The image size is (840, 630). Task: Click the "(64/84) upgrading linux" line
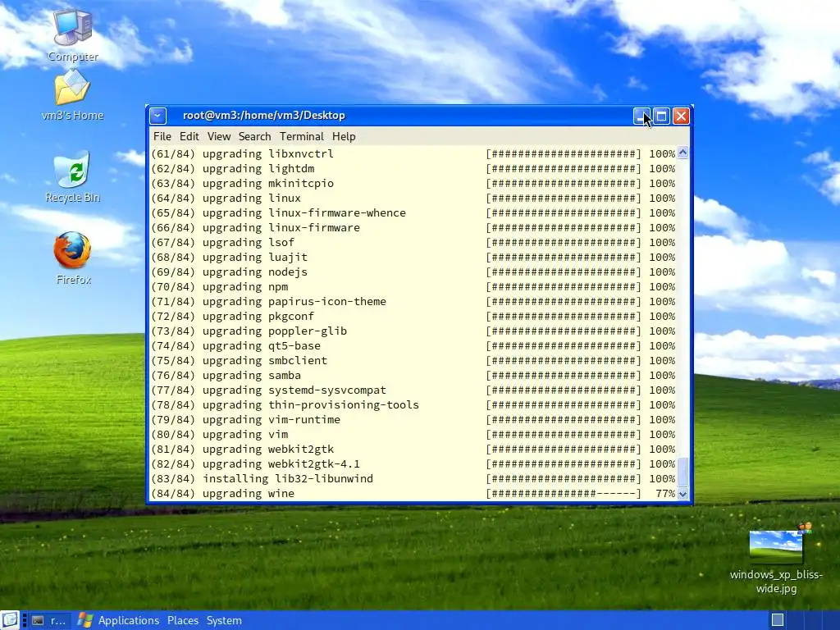(x=413, y=199)
